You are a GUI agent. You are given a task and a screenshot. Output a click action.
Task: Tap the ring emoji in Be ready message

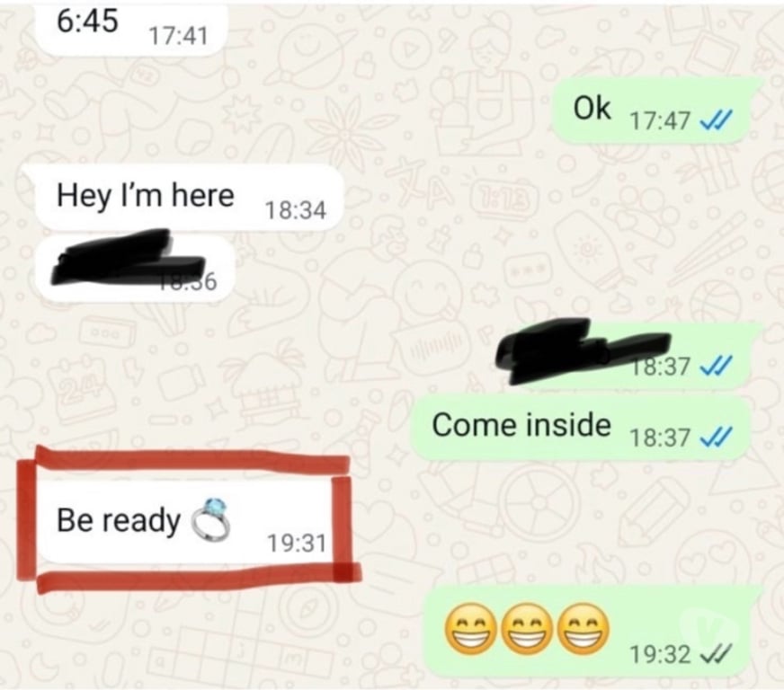pos(211,520)
